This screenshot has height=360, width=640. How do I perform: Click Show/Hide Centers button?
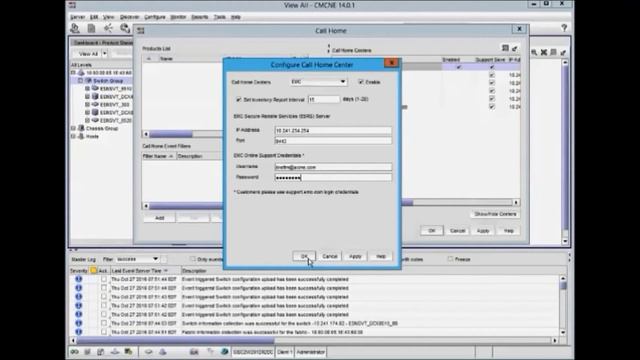coord(495,214)
